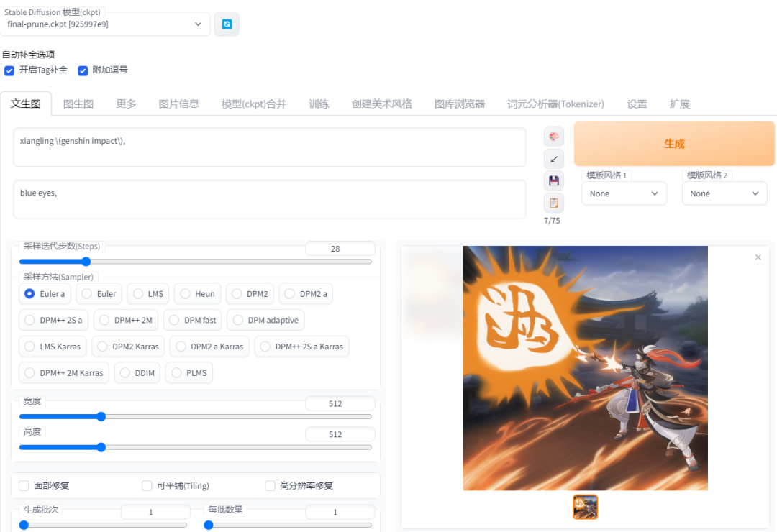Click the arrow read-parameters icon

554,159
